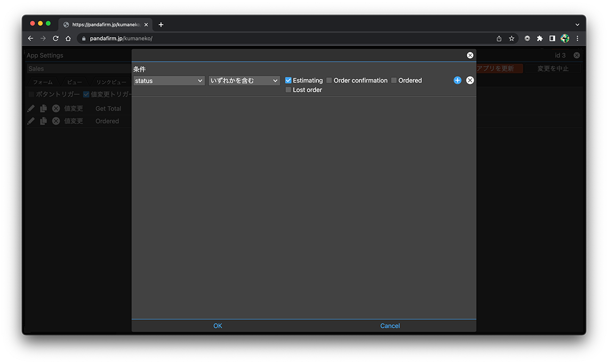Select the pandafirm.jp browser tab
The height and width of the screenshot is (364, 608).
pyautogui.click(x=105, y=25)
